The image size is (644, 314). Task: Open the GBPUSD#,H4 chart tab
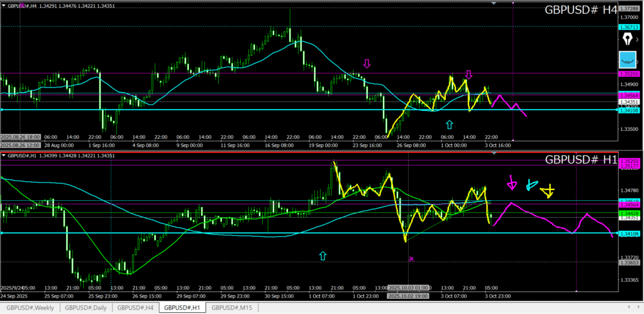point(135,308)
